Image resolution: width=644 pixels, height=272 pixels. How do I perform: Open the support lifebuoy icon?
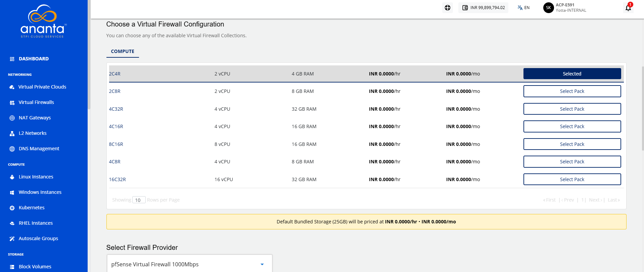448,8
